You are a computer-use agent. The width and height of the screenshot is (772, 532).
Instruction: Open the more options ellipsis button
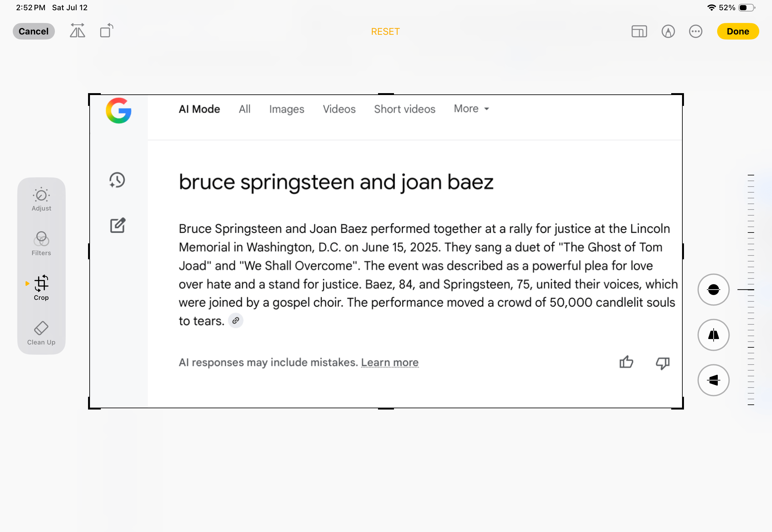click(695, 31)
